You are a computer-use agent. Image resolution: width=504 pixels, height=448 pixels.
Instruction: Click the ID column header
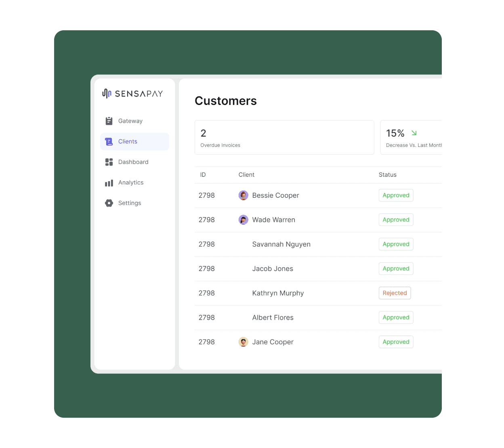coord(203,175)
